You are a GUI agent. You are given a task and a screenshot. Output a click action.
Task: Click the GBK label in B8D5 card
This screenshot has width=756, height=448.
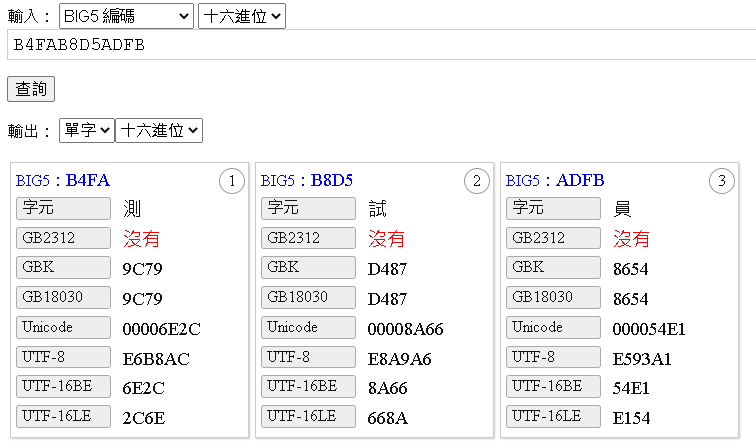[308, 268]
